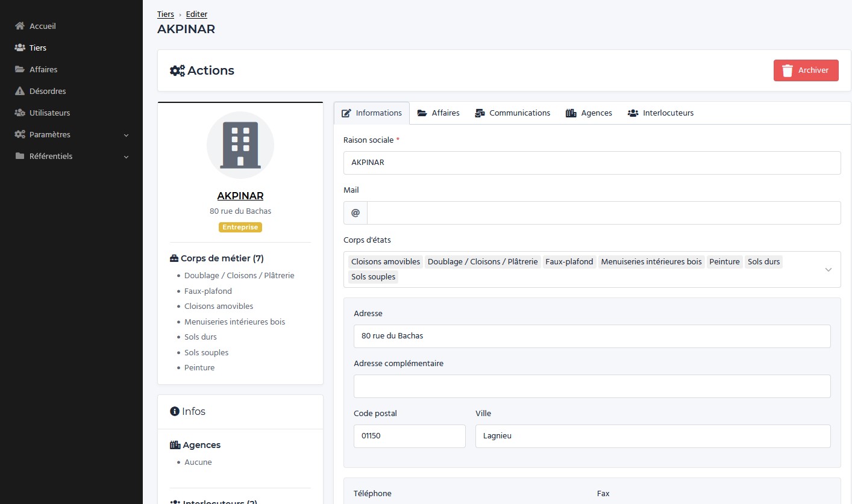Focus the Ville field showing Lagnieu
Viewport: 852px width, 504px height.
pyautogui.click(x=653, y=436)
